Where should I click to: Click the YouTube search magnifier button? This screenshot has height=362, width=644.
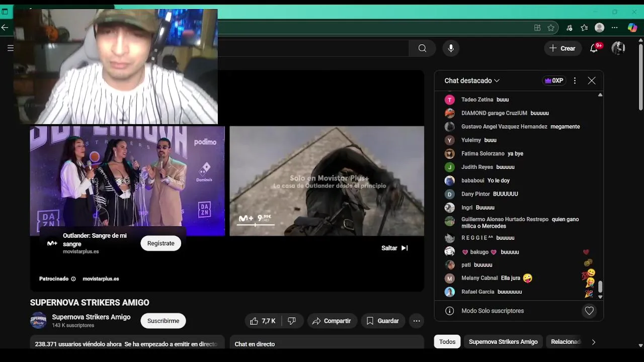pos(423,48)
